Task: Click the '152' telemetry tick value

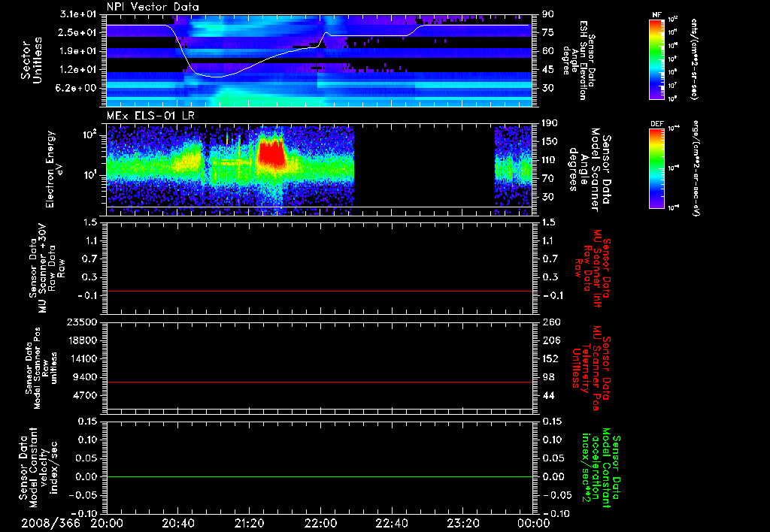Action: click(x=550, y=358)
